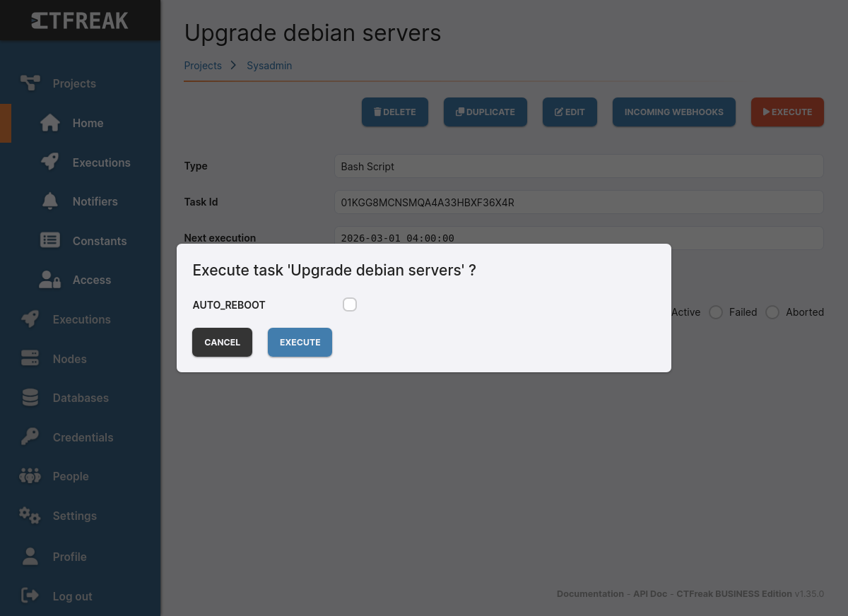Select the Failed radio button
This screenshot has width=848, height=616.
(716, 312)
